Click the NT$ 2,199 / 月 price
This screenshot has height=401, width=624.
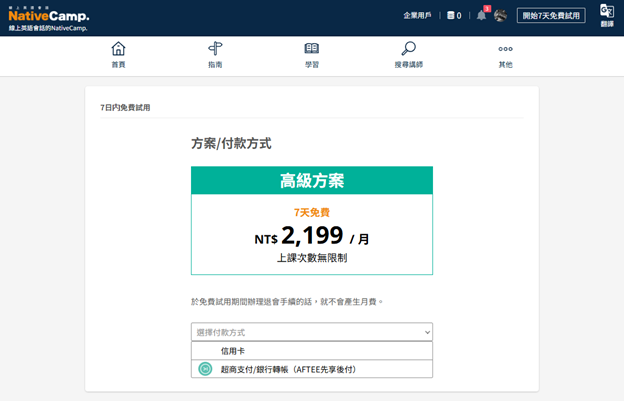click(312, 236)
